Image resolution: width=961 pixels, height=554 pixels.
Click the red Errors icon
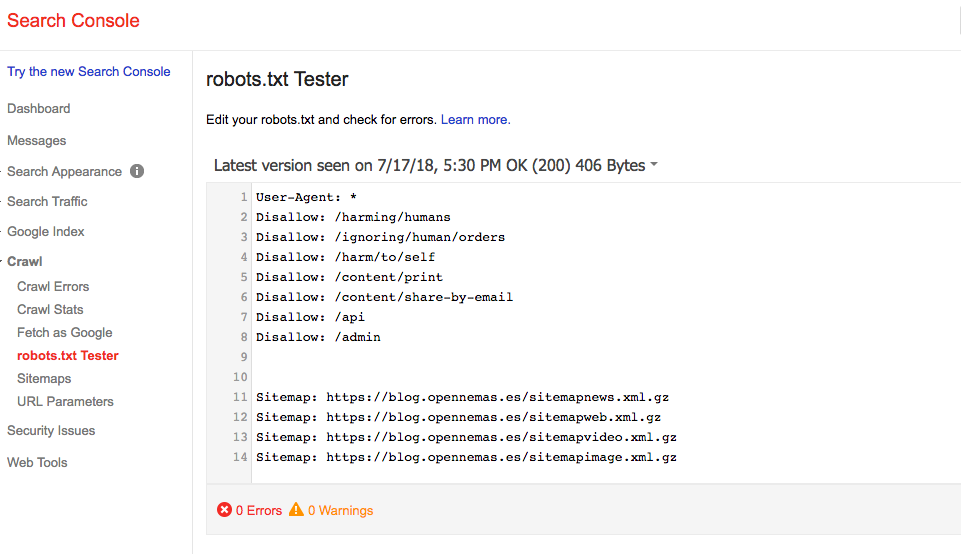[x=224, y=510]
